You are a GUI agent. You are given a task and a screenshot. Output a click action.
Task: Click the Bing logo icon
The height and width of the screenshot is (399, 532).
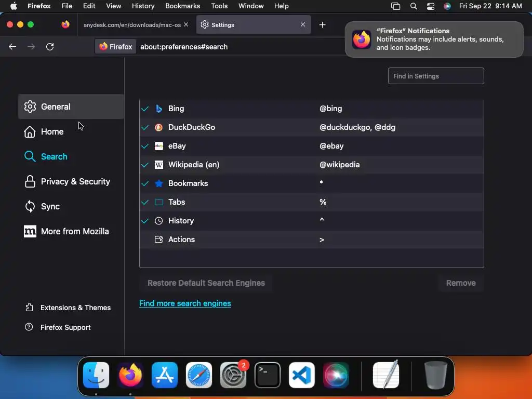(159, 109)
